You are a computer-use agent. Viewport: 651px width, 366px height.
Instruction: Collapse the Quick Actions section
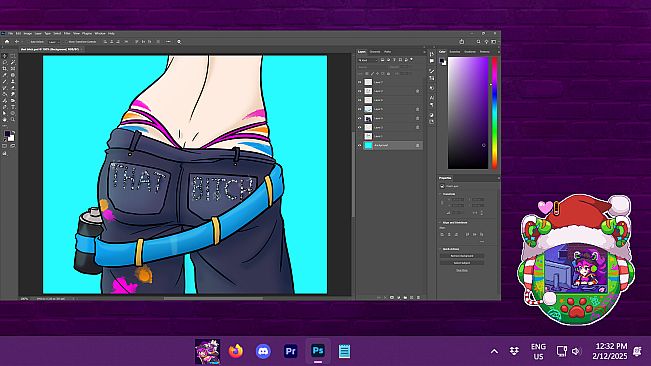(x=441, y=249)
